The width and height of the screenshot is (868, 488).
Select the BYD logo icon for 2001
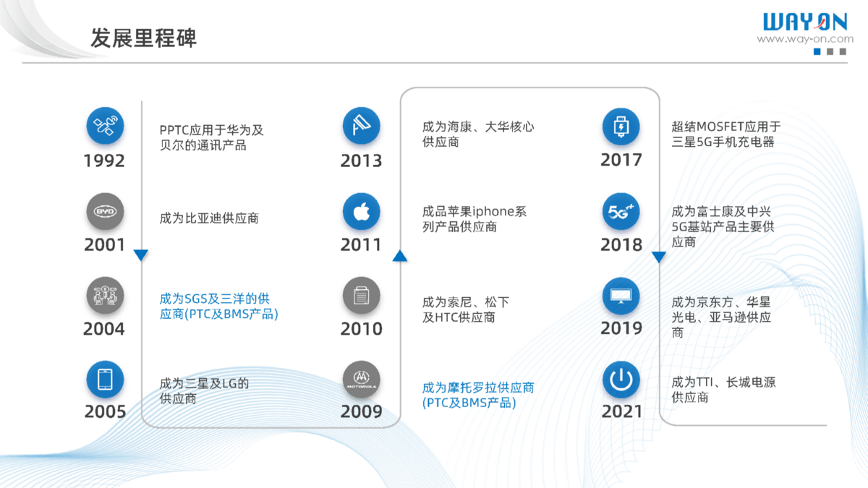pos(105,211)
